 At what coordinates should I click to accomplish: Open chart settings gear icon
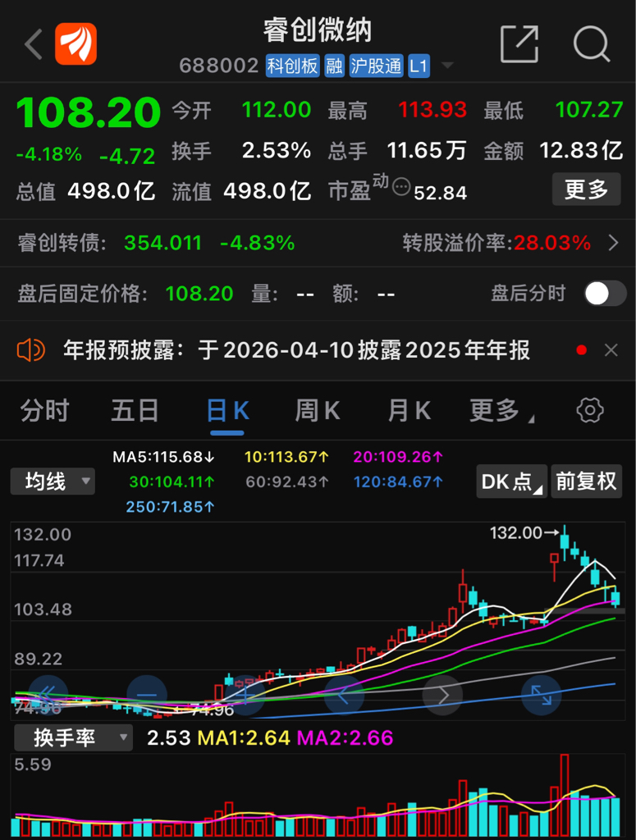[590, 411]
